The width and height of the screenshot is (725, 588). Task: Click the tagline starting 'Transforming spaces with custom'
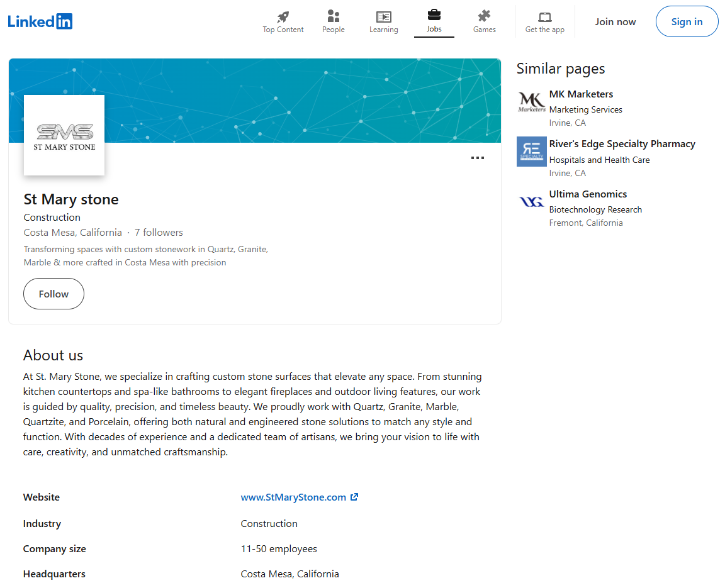click(146, 256)
